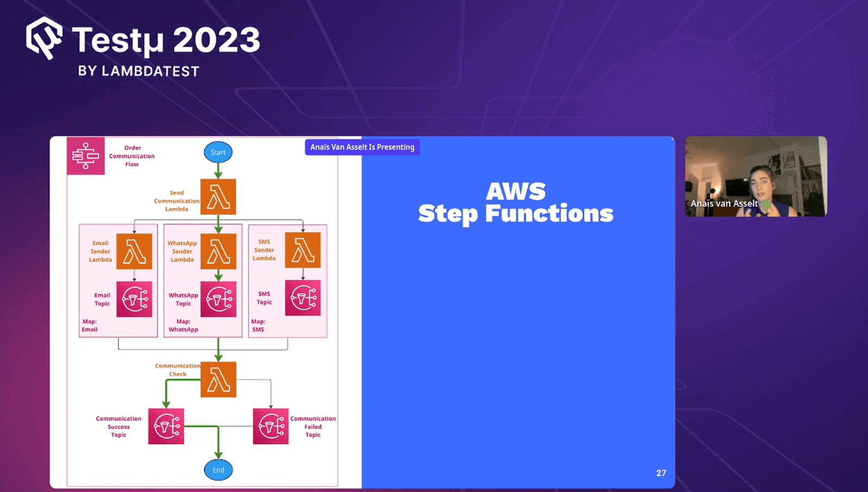Image resolution: width=868 pixels, height=492 pixels.
Task: Click the 'Email Sender Lambda' label
Action: tap(100, 251)
